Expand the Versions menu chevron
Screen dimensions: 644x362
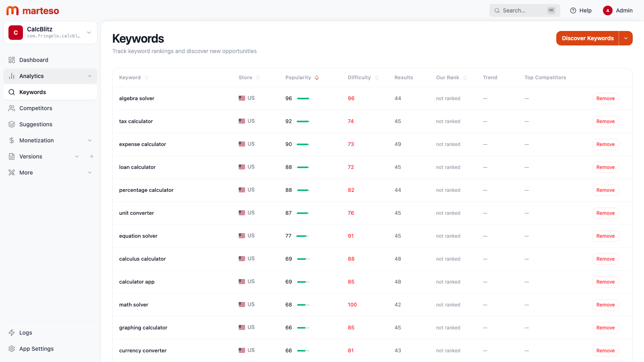(77, 156)
